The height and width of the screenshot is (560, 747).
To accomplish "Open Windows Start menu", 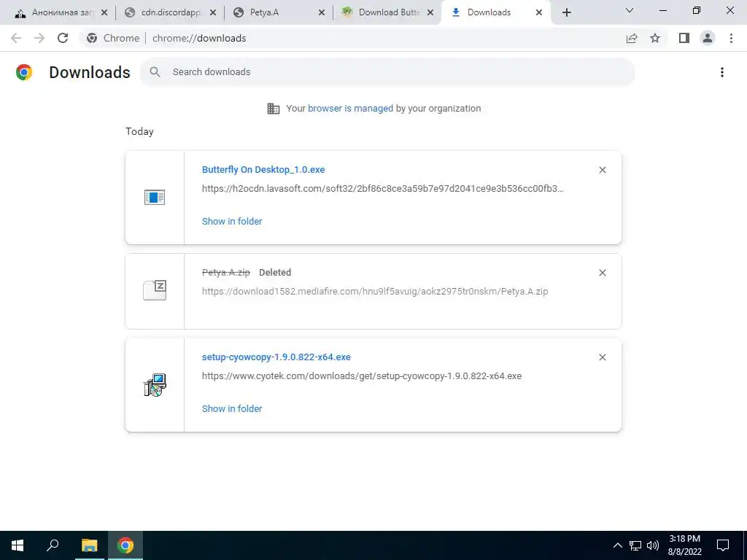I will [18, 545].
